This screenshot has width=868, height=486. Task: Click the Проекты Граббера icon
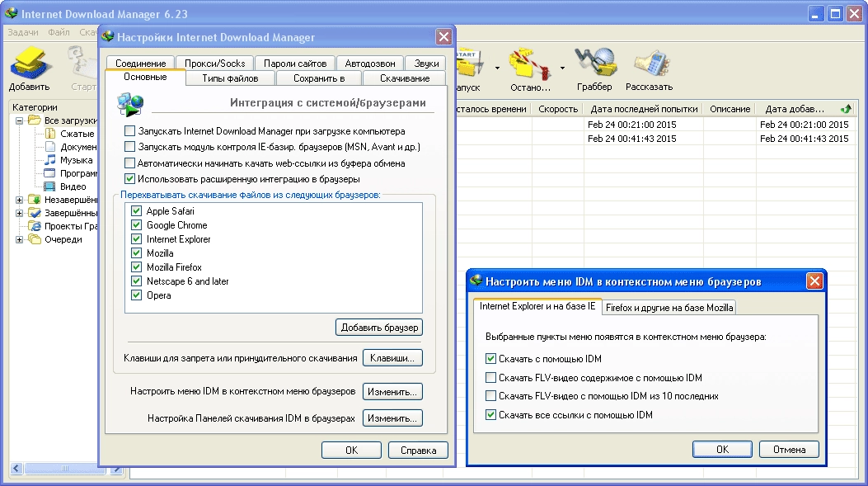[x=35, y=225]
